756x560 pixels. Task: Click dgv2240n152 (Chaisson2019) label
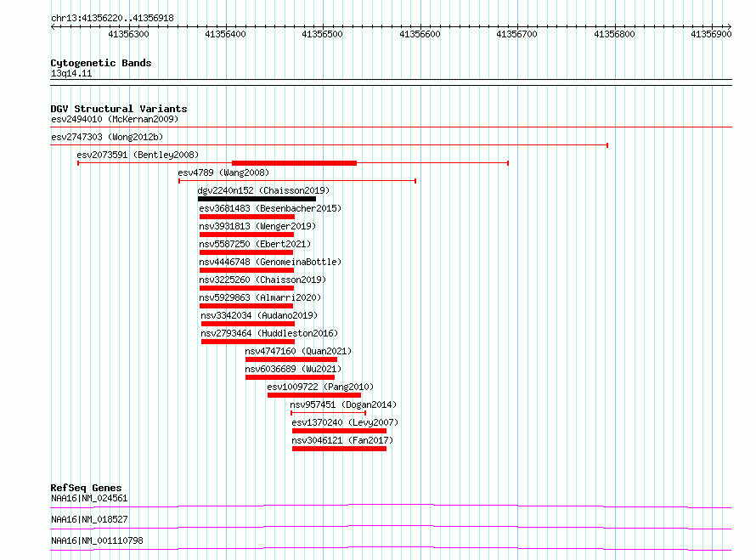pos(263,190)
